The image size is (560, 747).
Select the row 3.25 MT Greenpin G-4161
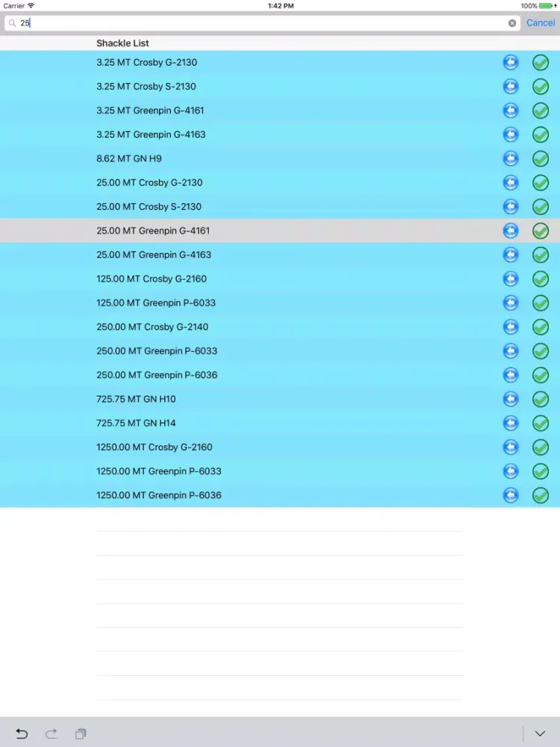[280, 111]
